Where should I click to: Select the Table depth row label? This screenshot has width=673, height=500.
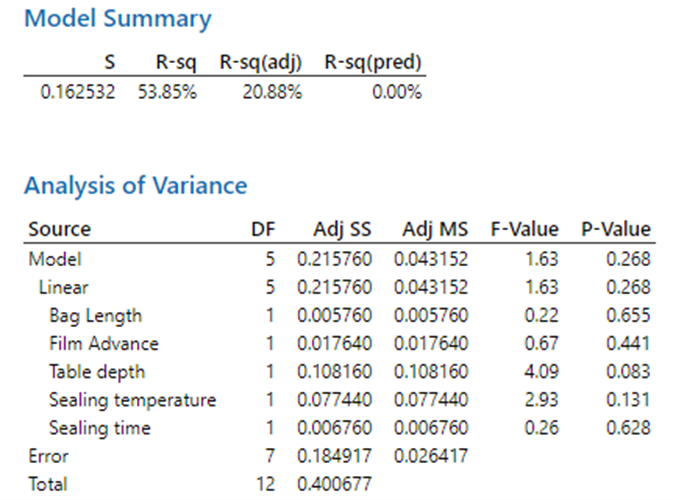click(x=96, y=372)
